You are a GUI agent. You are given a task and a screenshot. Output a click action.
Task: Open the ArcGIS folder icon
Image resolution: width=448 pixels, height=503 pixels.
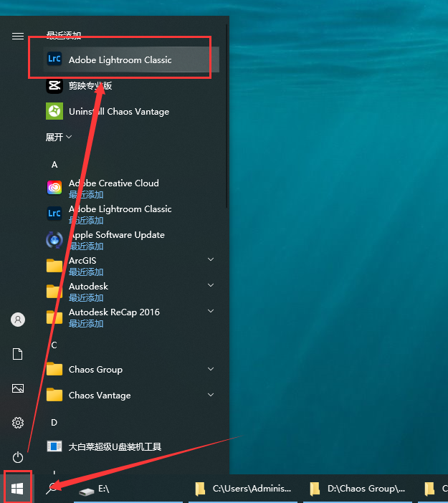(x=54, y=266)
